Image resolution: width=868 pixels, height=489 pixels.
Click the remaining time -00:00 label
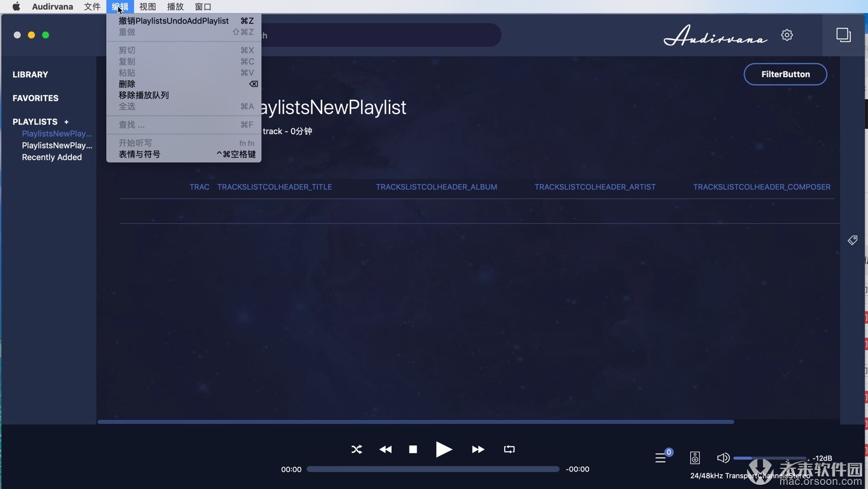[x=578, y=470]
